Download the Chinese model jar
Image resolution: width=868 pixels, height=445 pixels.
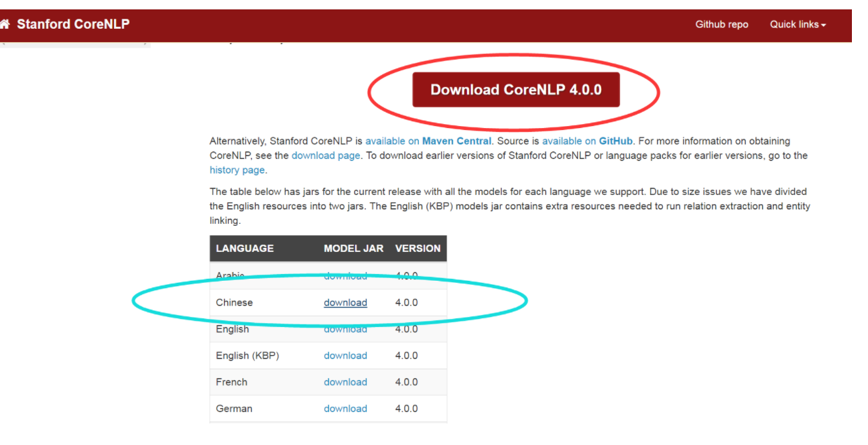(345, 303)
